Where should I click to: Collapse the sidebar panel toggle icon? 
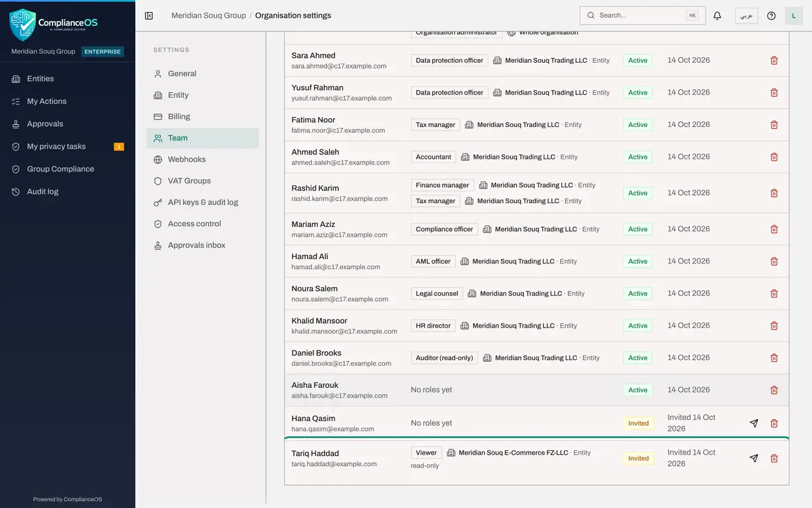[x=149, y=16]
